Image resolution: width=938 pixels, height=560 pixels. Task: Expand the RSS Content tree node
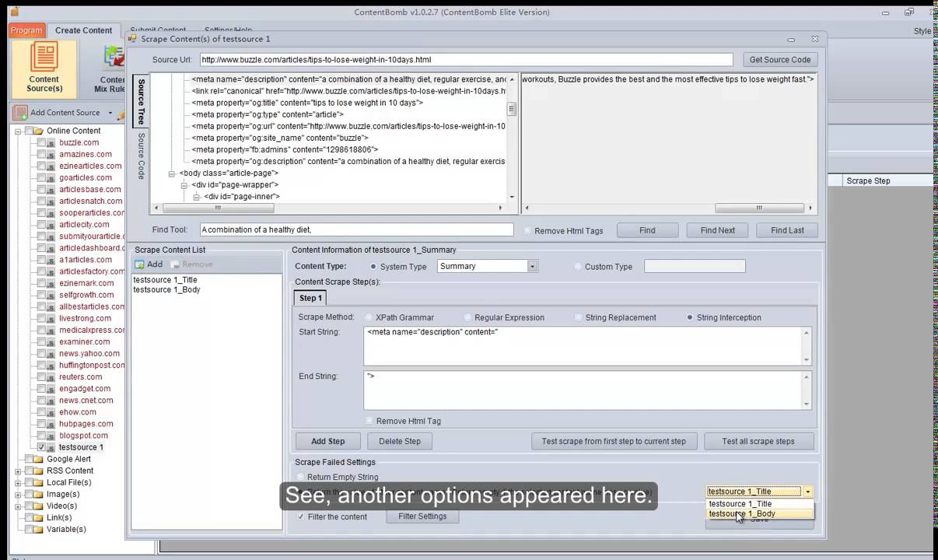tap(18, 471)
